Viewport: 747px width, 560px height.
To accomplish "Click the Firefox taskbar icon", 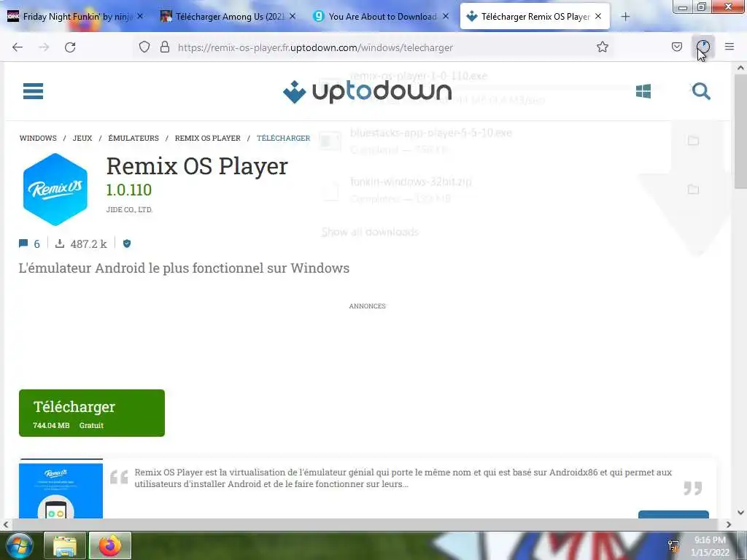I will click(x=110, y=545).
